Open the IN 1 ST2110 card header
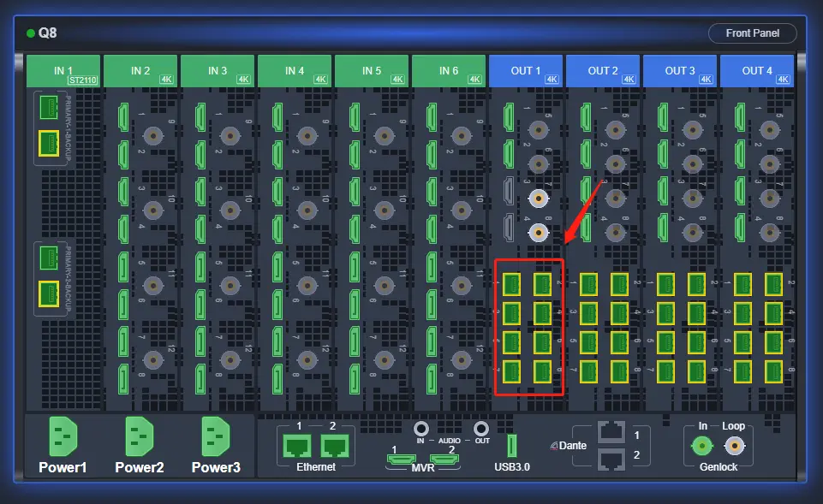 63,71
